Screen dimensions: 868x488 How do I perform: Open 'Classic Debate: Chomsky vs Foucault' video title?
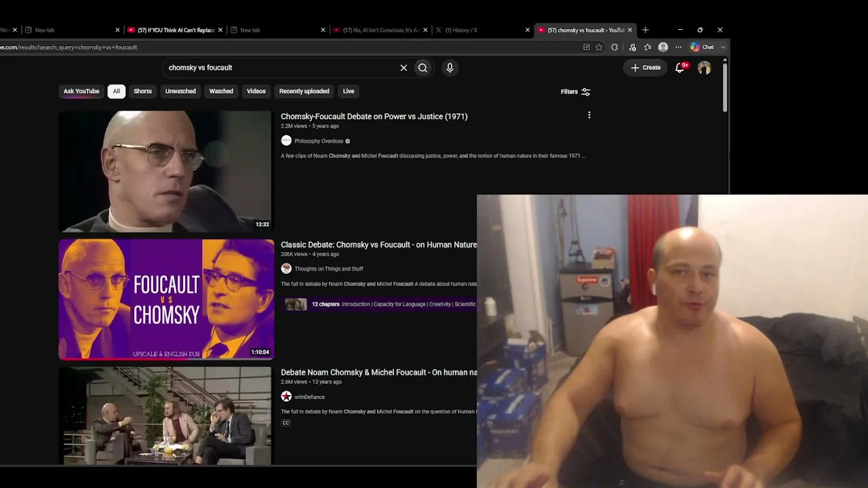(379, 245)
